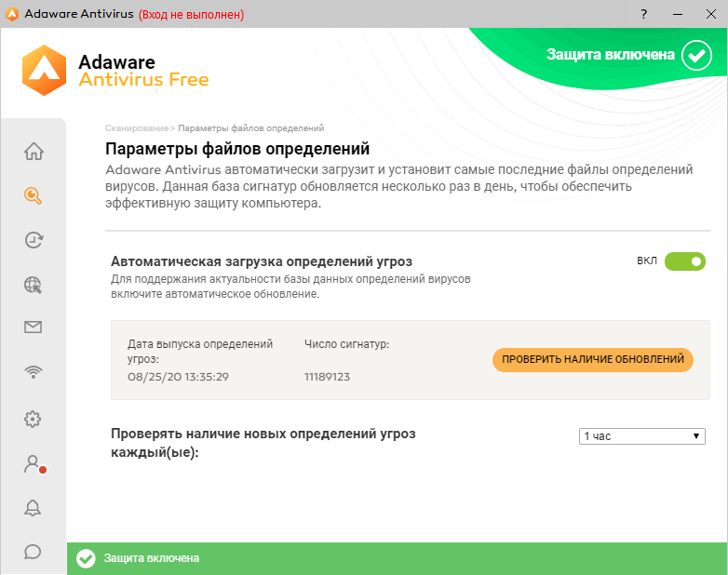The image size is (728, 575).
Task: Click 'Дата выпуска определений угроз:' label
Action: coord(200,352)
